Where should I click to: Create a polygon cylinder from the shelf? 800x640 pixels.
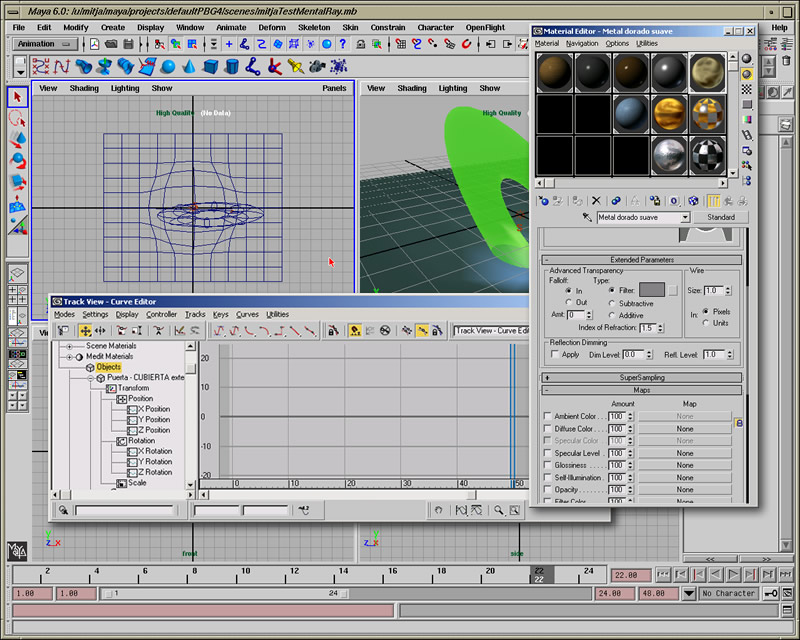tap(232, 66)
